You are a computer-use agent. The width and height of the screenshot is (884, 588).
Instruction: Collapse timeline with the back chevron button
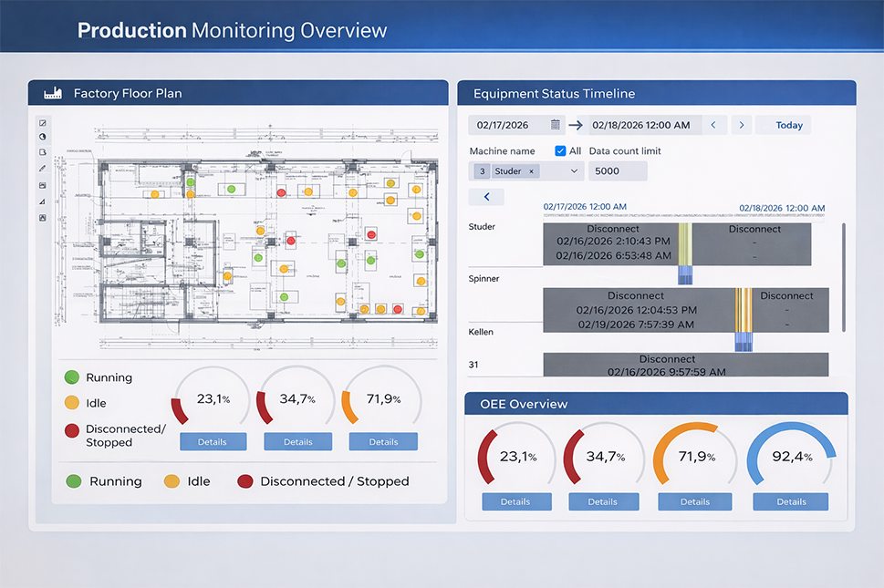tap(486, 196)
